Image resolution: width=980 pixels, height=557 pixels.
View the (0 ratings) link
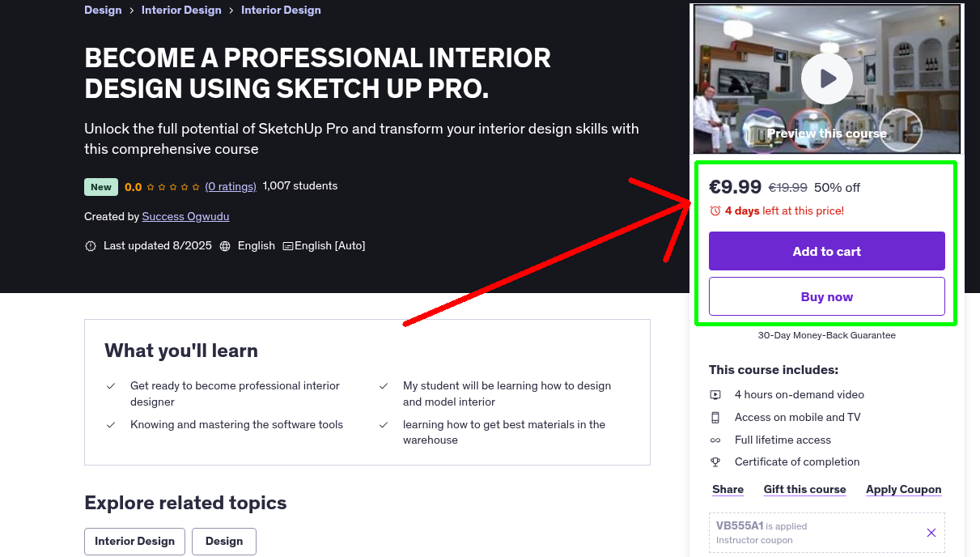[x=230, y=186]
